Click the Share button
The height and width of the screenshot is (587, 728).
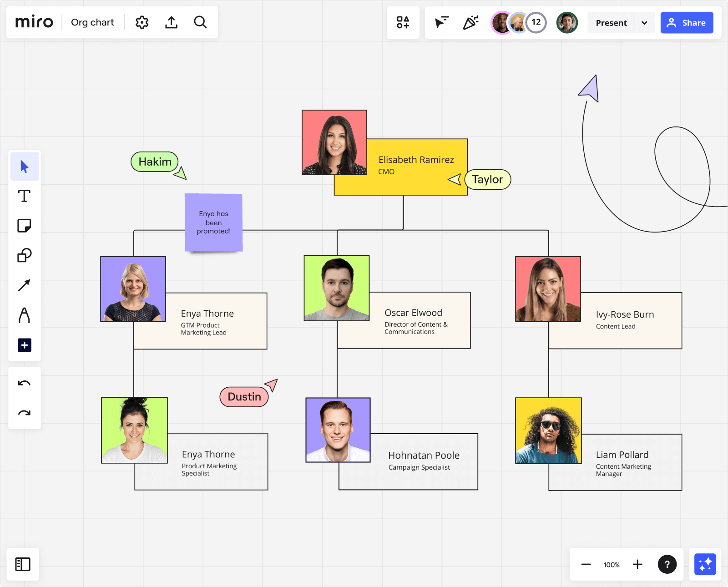pyautogui.click(x=687, y=23)
